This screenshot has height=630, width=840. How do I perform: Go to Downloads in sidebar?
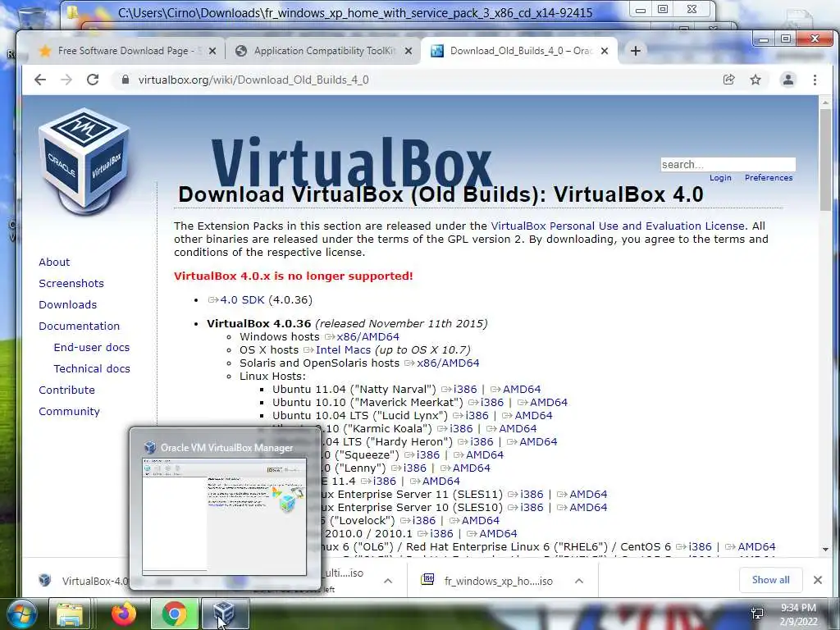67,305
